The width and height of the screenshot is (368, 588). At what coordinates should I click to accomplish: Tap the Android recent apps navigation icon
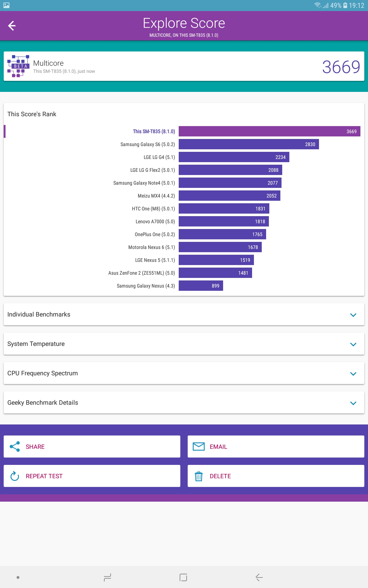coord(107,577)
